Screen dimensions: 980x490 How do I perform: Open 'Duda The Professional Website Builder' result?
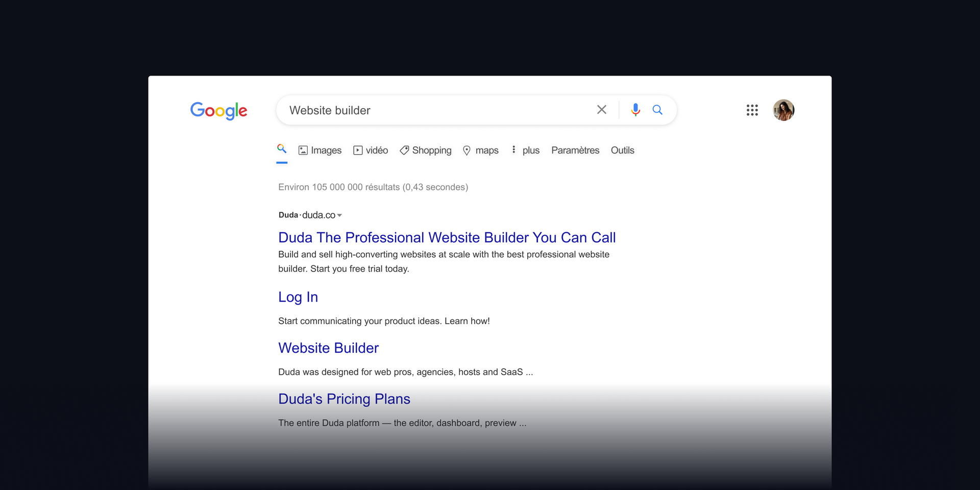pos(447,238)
